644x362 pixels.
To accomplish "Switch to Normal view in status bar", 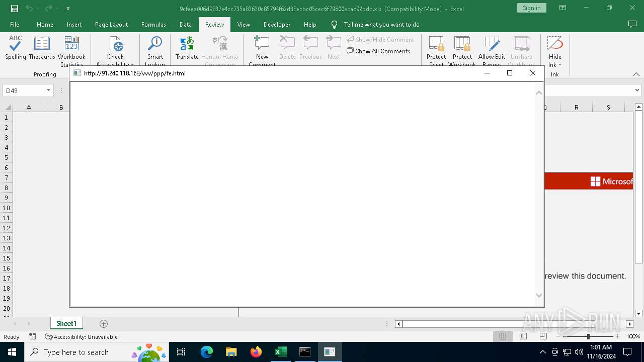I will coord(503,336).
